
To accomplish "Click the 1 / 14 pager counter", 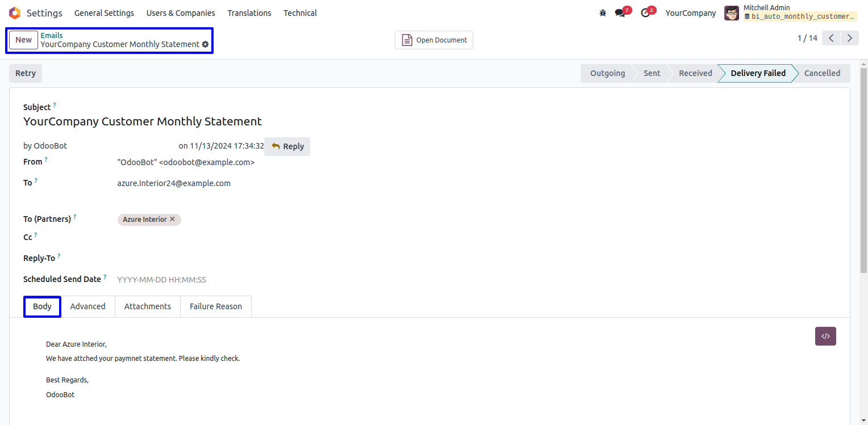I will 807,38.
